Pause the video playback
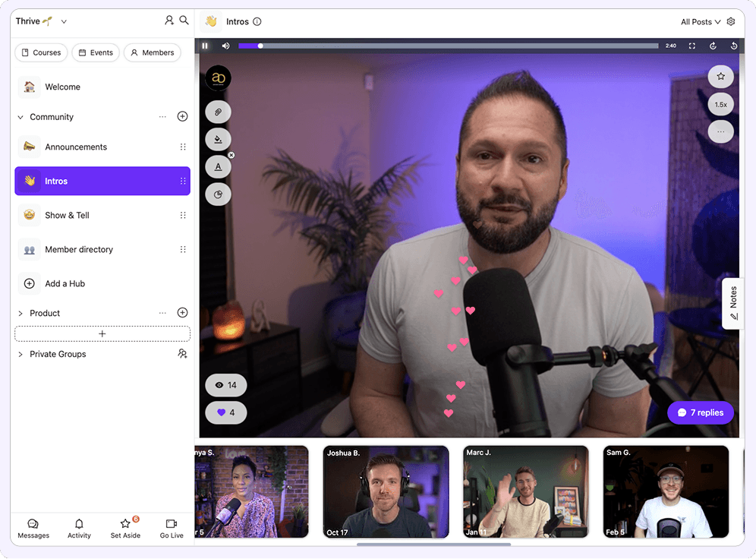Screen dimensions: 756x559 [x=205, y=46]
